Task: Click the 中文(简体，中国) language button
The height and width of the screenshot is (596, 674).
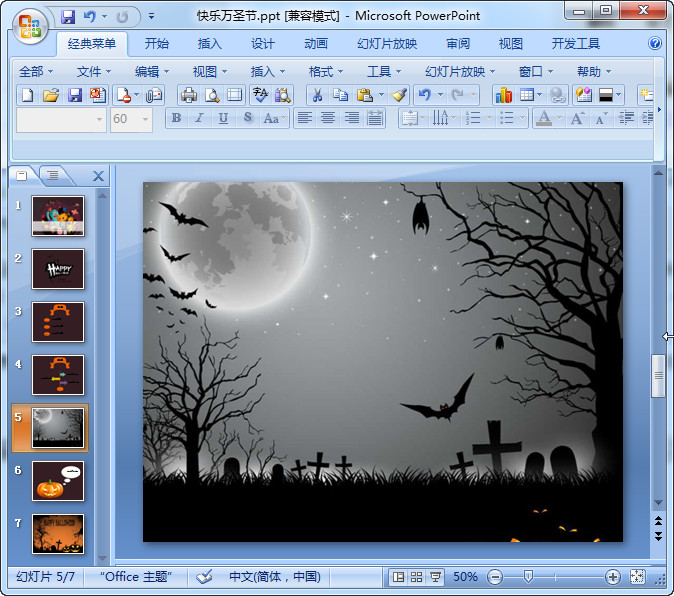Action: pyautogui.click(x=274, y=577)
